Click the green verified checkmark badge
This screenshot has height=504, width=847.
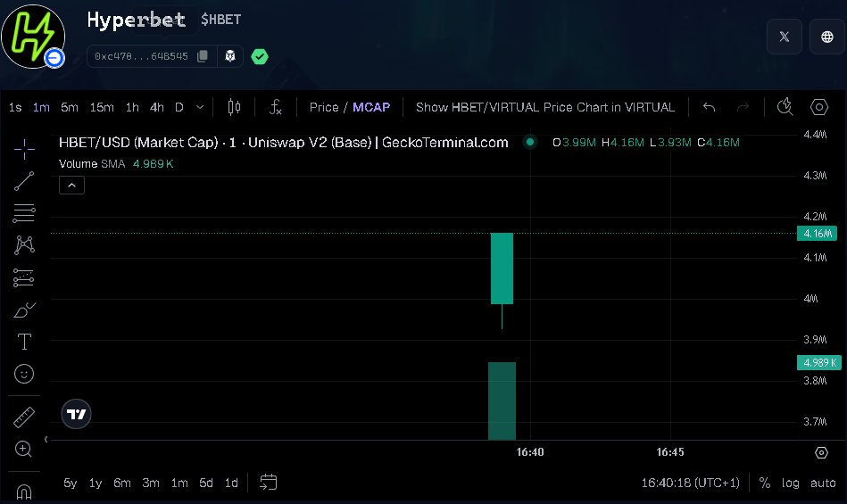[260, 56]
